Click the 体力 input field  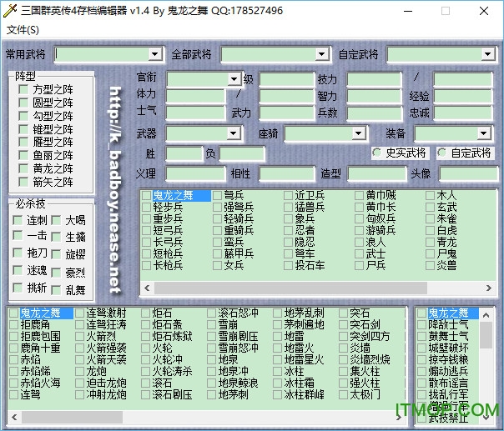pos(195,96)
